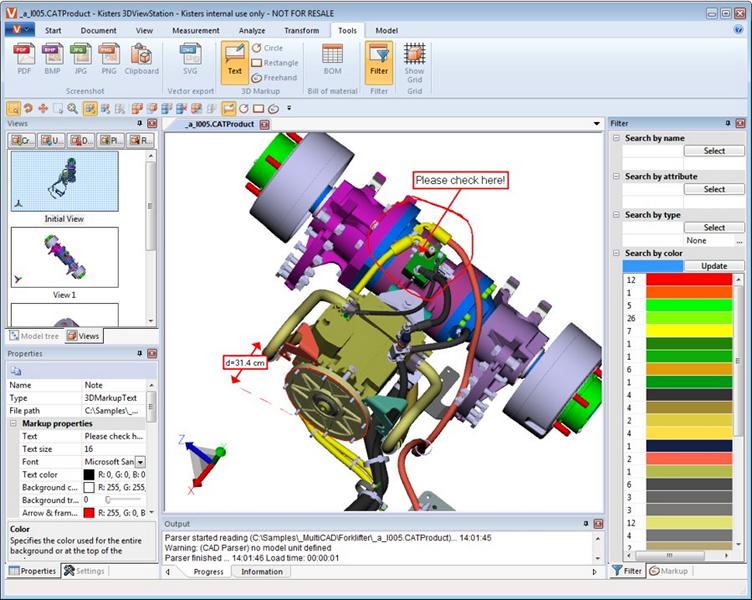Screen dimensions: 752x600
Task: Open the Model ribbon tab
Action: pos(387,30)
